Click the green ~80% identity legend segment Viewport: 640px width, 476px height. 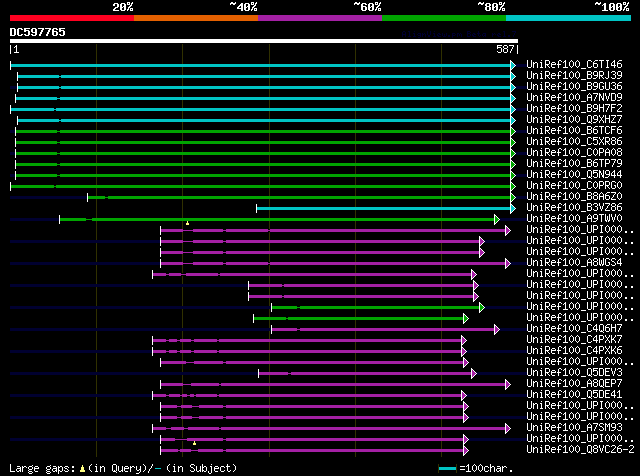444,18
